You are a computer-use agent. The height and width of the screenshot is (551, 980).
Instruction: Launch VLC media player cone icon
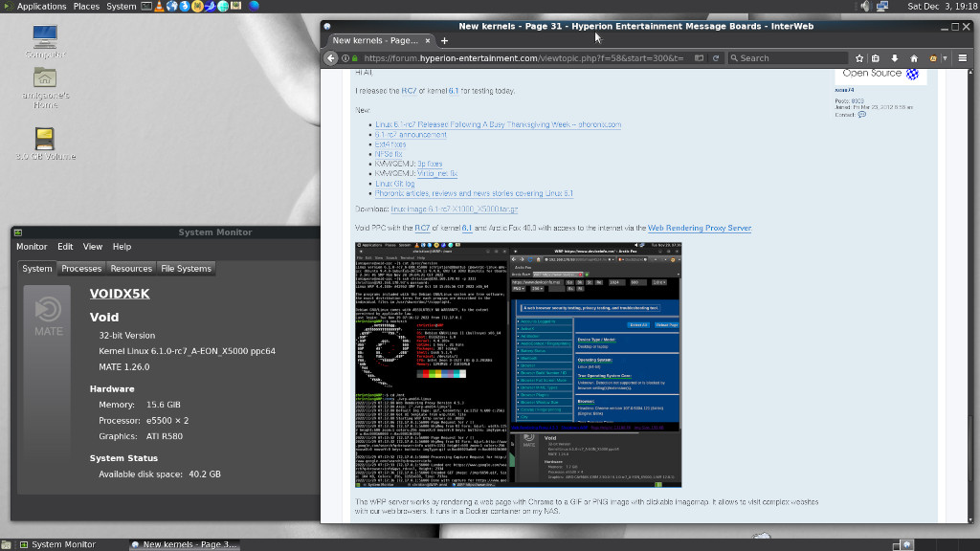coord(159,7)
